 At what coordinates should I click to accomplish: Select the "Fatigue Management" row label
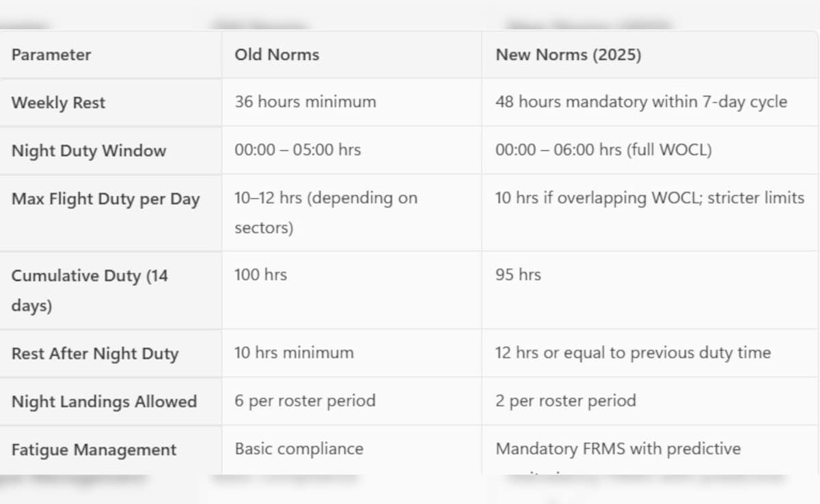pyautogui.click(x=94, y=450)
